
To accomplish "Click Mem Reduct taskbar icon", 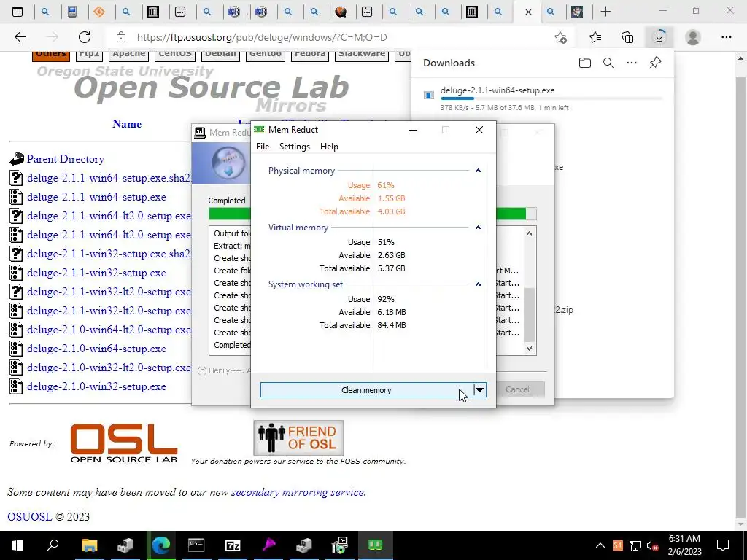I will [375, 545].
